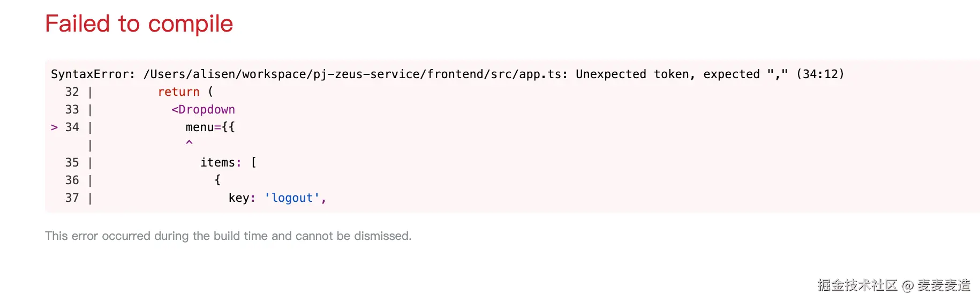Click the "Failed to compile" heading
Image resolution: width=980 pixels, height=302 pixels.
[x=139, y=24]
